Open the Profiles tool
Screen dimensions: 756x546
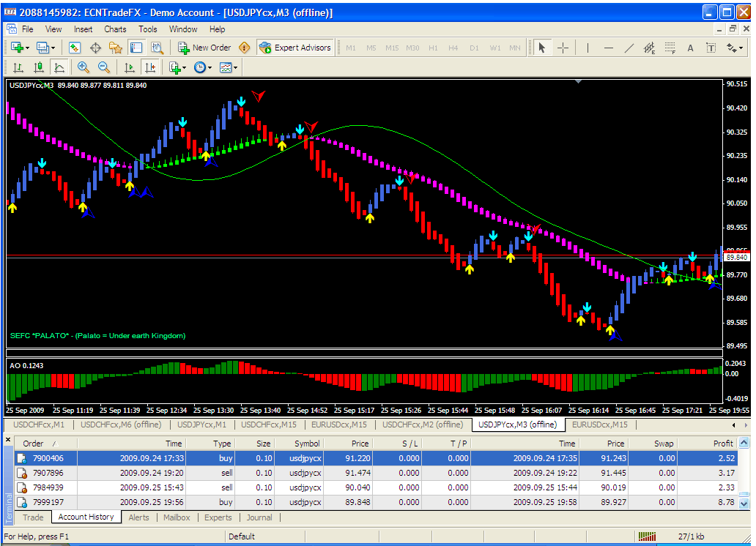pyautogui.click(x=42, y=48)
